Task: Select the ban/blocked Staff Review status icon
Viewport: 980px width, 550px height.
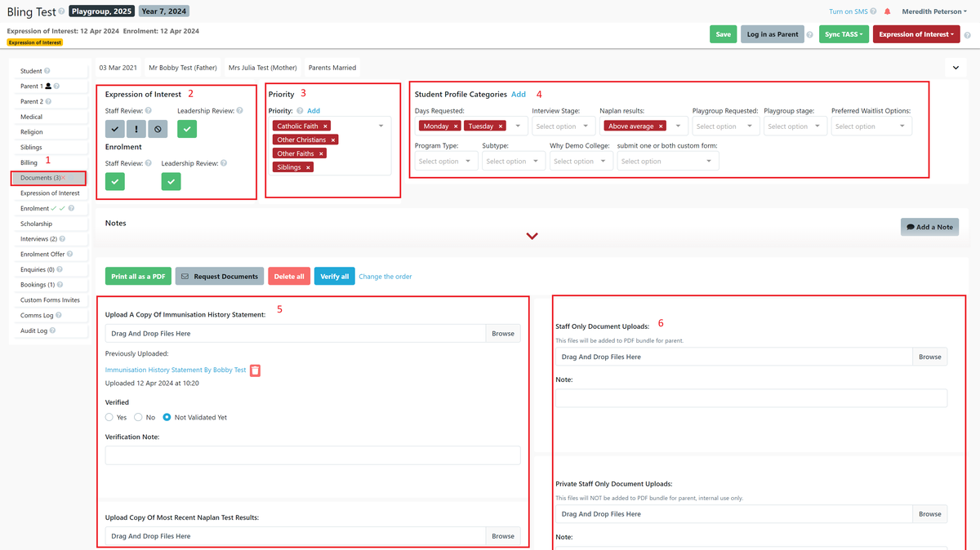Action: coord(157,128)
